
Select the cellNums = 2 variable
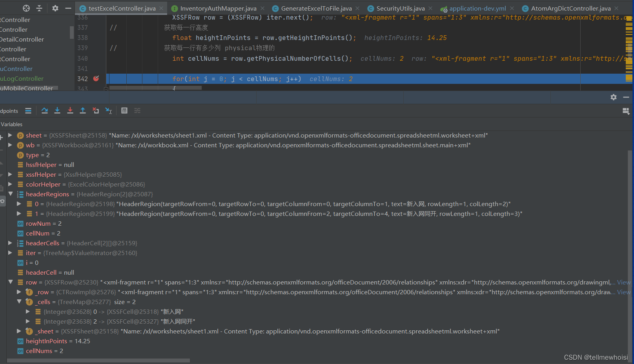pyautogui.click(x=44, y=351)
